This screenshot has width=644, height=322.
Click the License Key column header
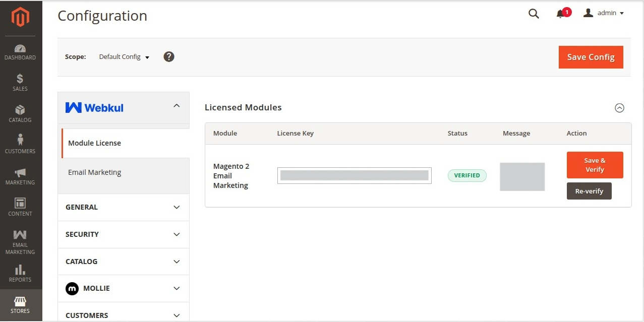pyautogui.click(x=296, y=134)
